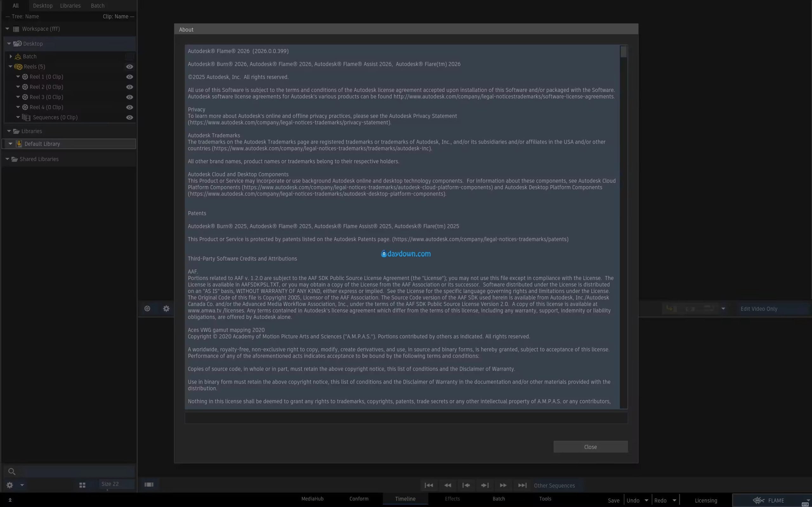Collapse the Shared Libraries arrow

click(x=7, y=159)
